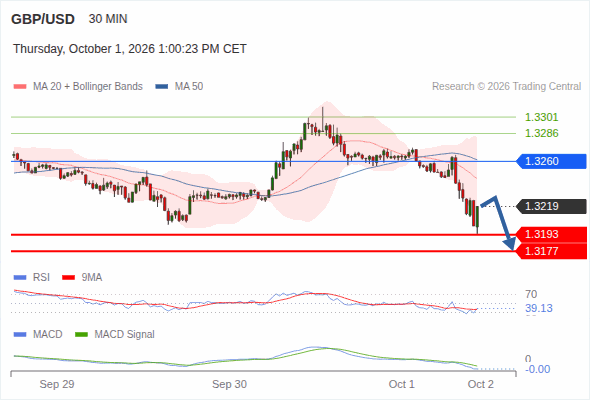The height and width of the screenshot is (400, 590).
Task: Click the MACD Signal legend label
Action: click(x=125, y=334)
